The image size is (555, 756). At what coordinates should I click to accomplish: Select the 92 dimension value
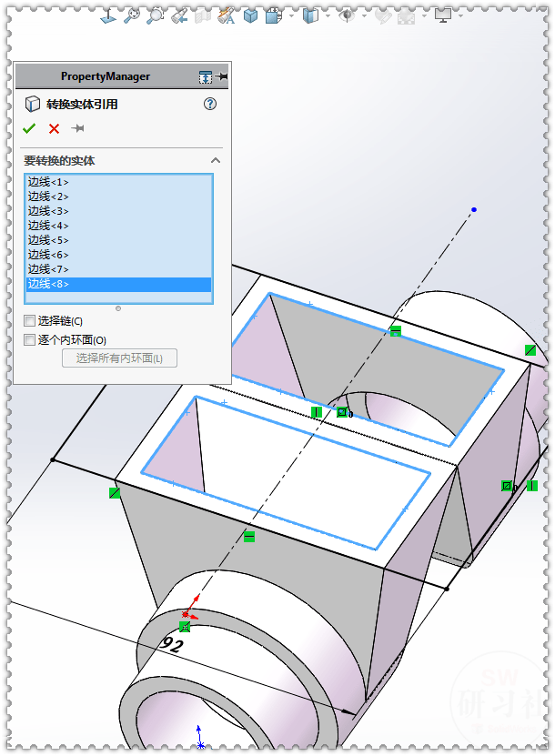(171, 644)
